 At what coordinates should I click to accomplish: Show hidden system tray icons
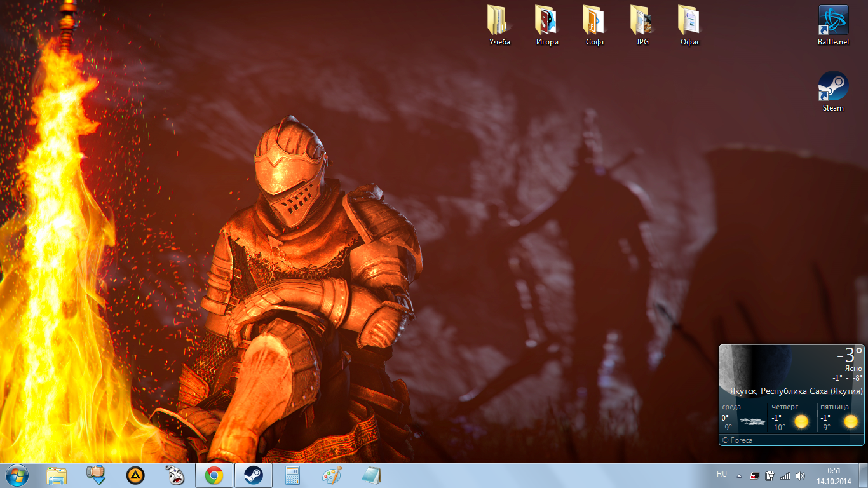pos(739,475)
